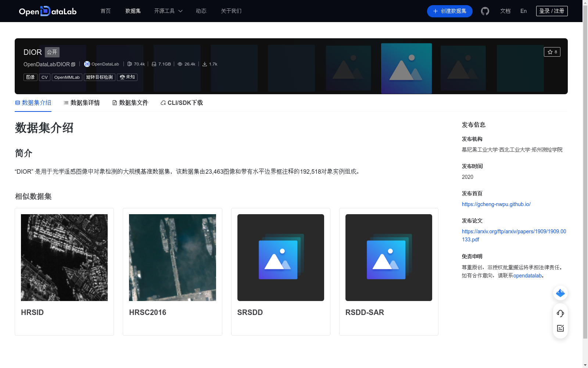
Task: Open the GitHub icon in header
Action: [485, 11]
